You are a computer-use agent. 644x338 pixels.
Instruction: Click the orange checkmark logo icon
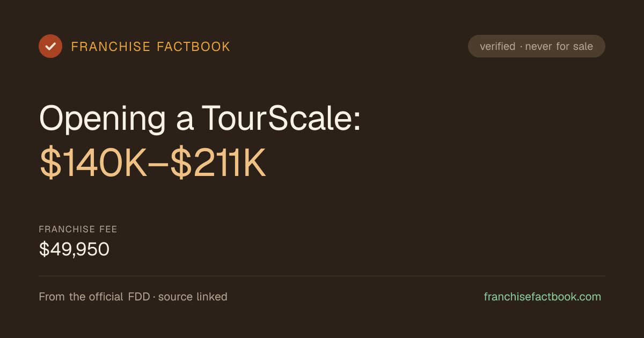tap(50, 46)
